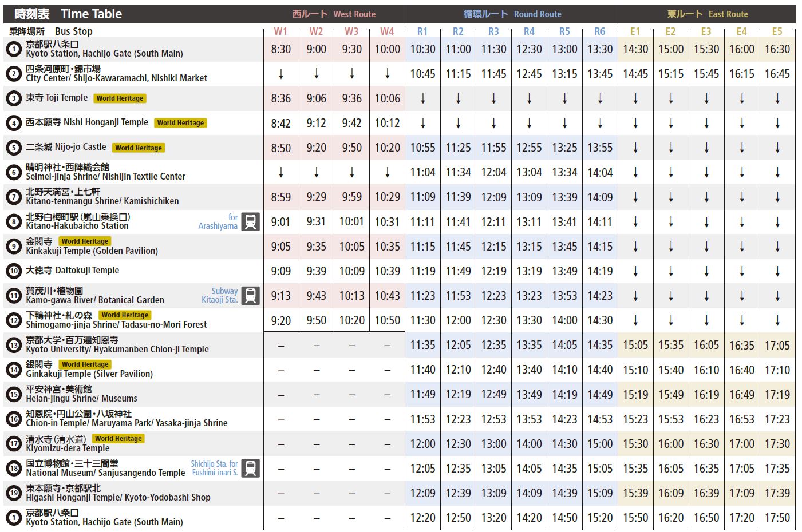Click the stop number 3 circle for Toji Temple
This screenshot has height=532, width=802.
14,98
